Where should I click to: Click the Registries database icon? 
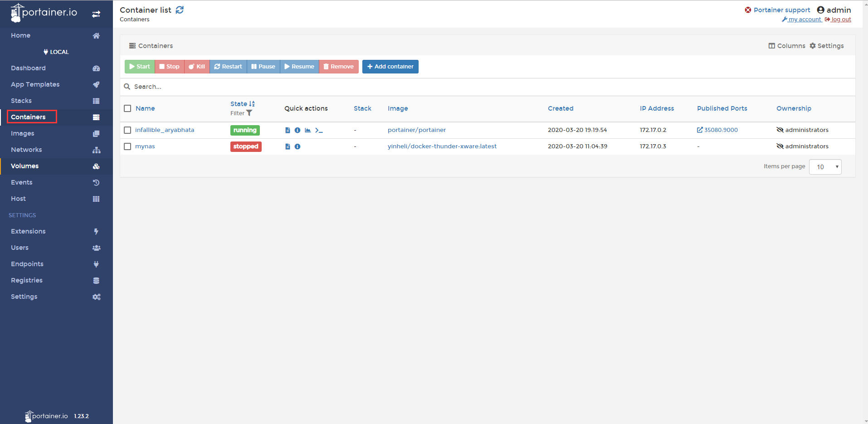point(96,280)
